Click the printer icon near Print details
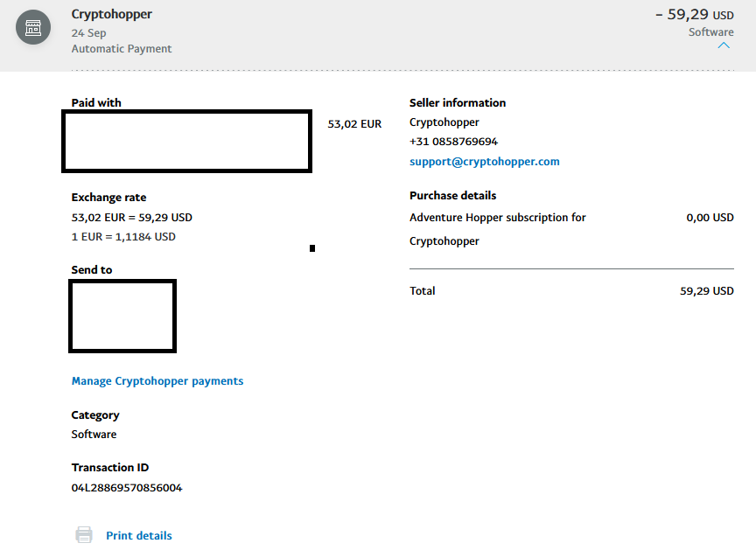 [x=84, y=535]
